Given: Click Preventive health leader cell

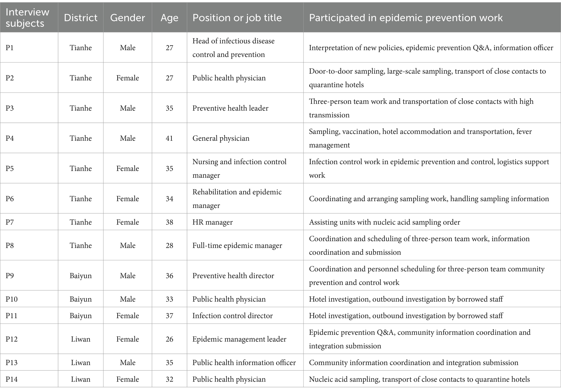Looking at the screenshot, I should point(230,108).
